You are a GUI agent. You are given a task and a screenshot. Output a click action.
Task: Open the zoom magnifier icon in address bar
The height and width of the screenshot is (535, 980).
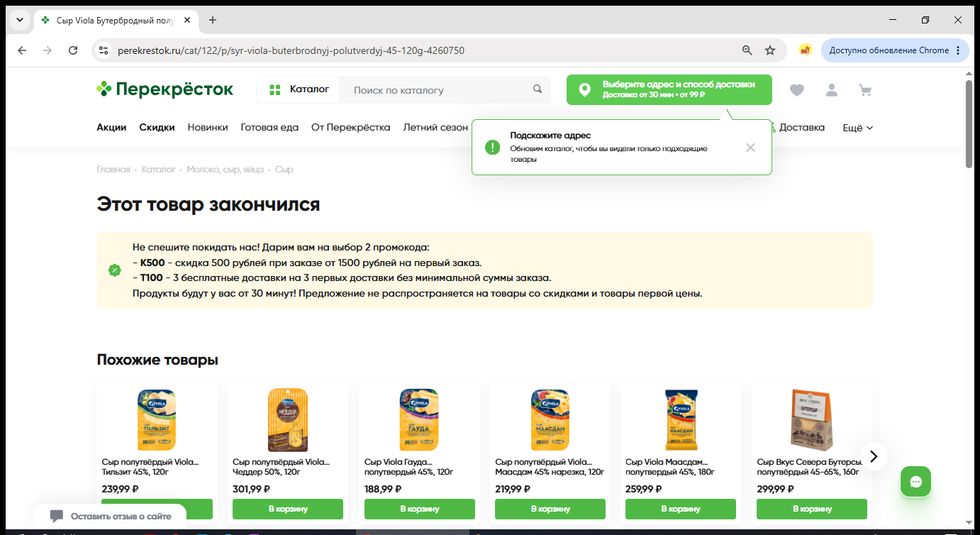[747, 50]
